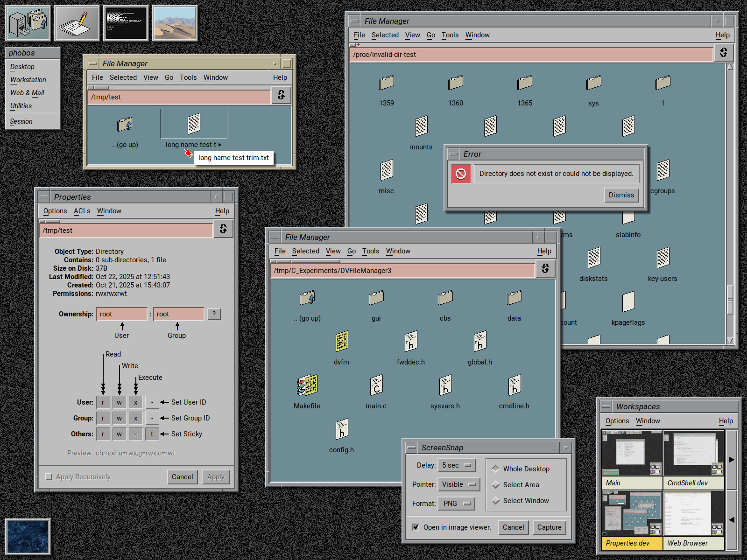Open the Workstation launcher menu
Screen dimensions: 747x560
[x=33, y=80]
